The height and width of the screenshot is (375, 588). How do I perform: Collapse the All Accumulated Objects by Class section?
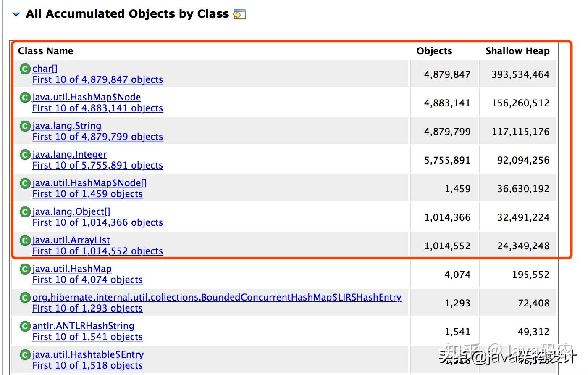[x=16, y=15]
